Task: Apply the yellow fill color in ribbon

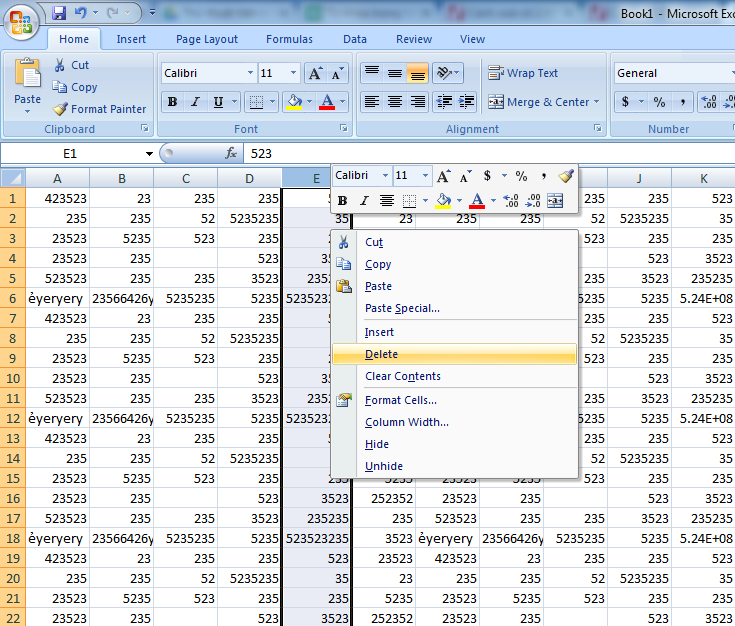Action: pyautogui.click(x=293, y=102)
